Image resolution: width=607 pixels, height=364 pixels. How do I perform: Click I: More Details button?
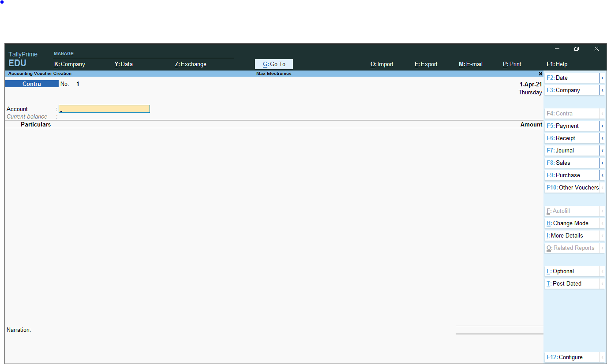(572, 235)
